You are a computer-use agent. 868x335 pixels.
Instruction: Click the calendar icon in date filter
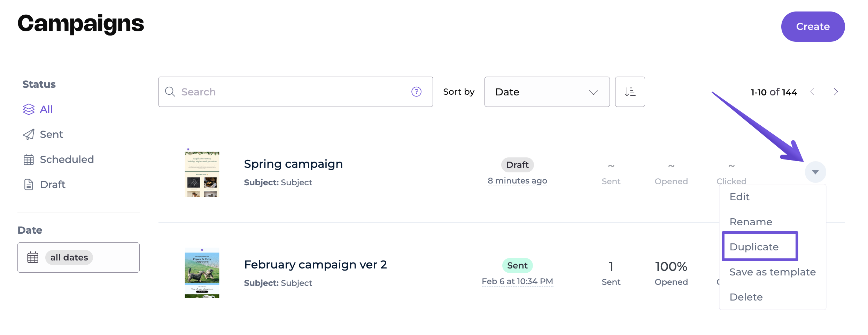(x=33, y=258)
